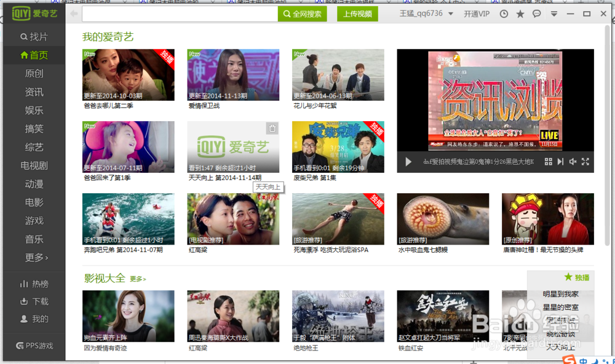This screenshot has height=364, width=615.
Task: Open messages speech bubble icon
Action: coord(536,14)
